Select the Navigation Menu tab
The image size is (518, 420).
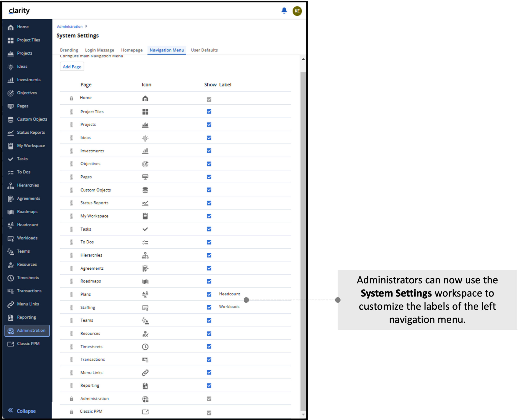[167, 50]
